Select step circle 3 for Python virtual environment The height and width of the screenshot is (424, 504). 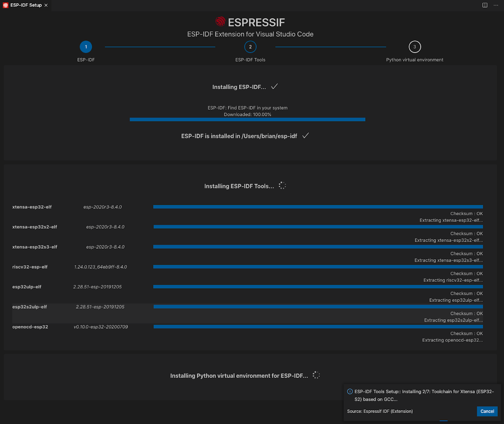[x=415, y=46]
